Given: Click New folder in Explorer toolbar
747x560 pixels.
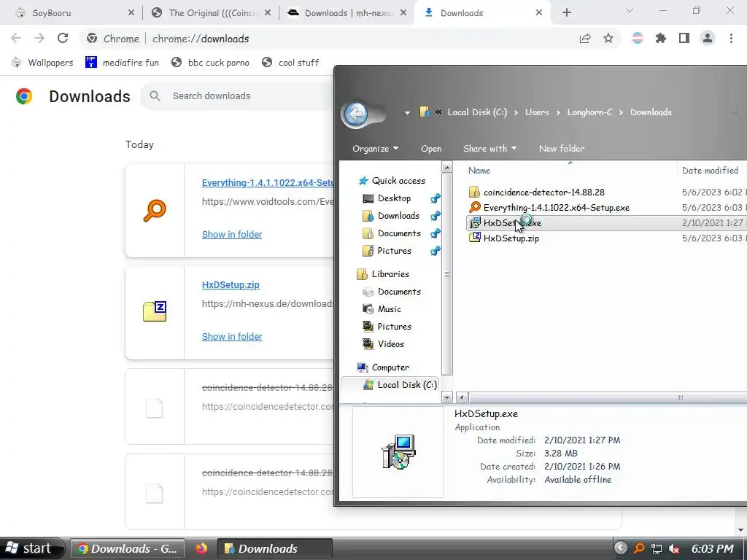Looking at the screenshot, I should (561, 149).
